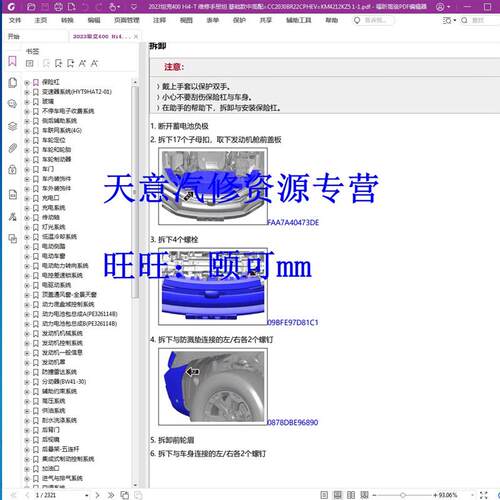Viewport: 500px width, 500px height.
Task: Expand the 灯光系统 bookmark node
Action: click(x=27, y=228)
